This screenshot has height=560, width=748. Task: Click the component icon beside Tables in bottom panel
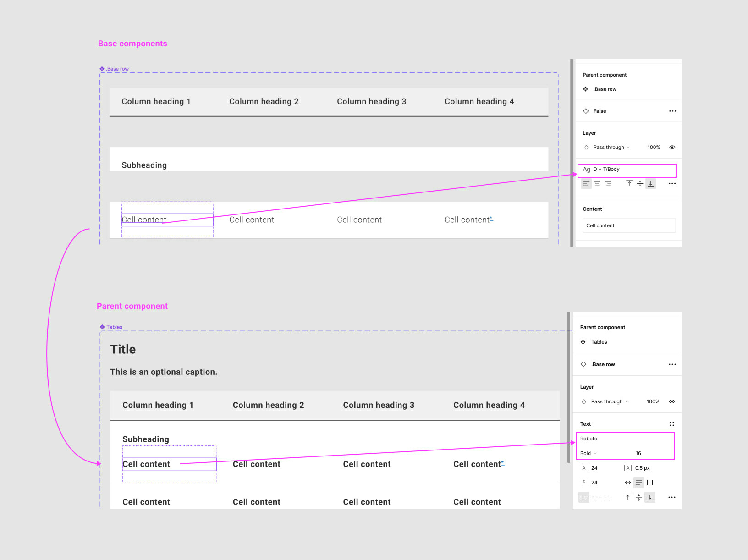coord(583,342)
